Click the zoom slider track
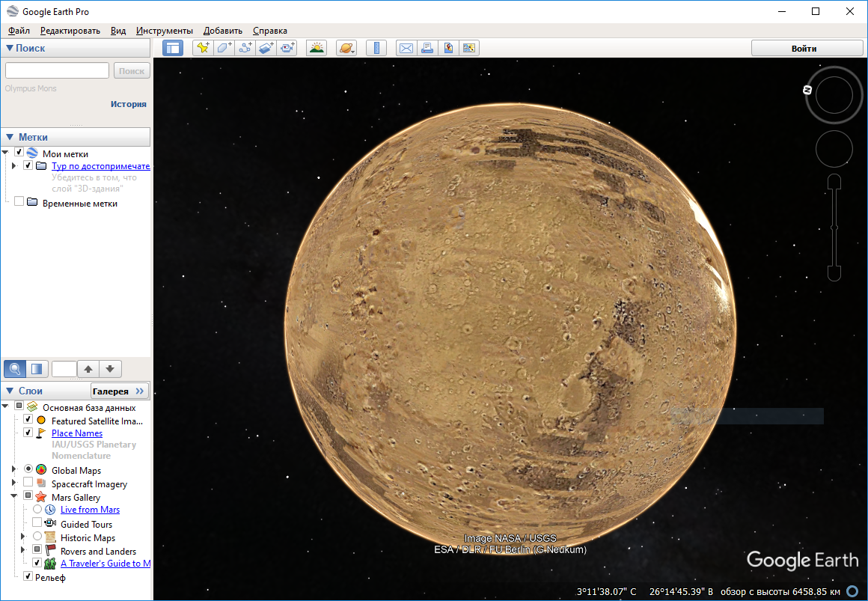This screenshot has width=868, height=601. pos(834,228)
